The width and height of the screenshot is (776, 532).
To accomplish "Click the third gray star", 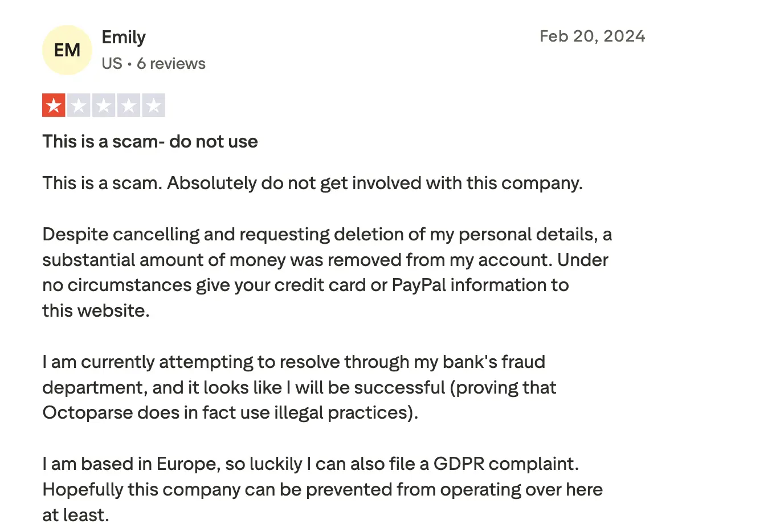I will click(104, 105).
